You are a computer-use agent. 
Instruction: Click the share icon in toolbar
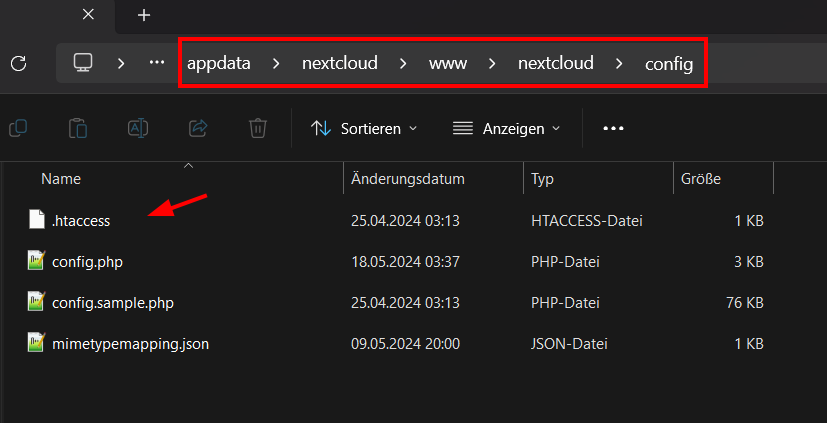tap(199, 128)
